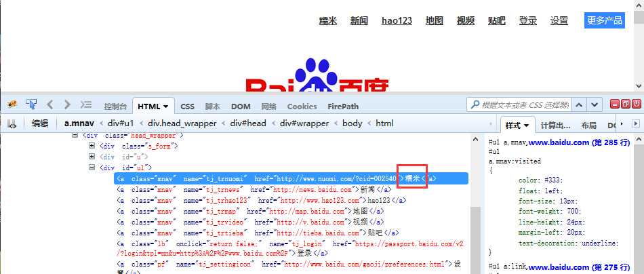Screen dimensions: 644x274
Task: Click the color: #333 style rule
Action: point(540,180)
